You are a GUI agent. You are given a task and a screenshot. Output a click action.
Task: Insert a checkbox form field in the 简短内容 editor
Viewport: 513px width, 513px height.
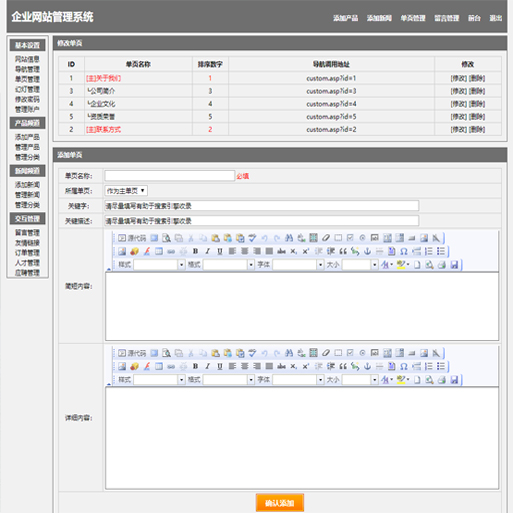point(350,238)
